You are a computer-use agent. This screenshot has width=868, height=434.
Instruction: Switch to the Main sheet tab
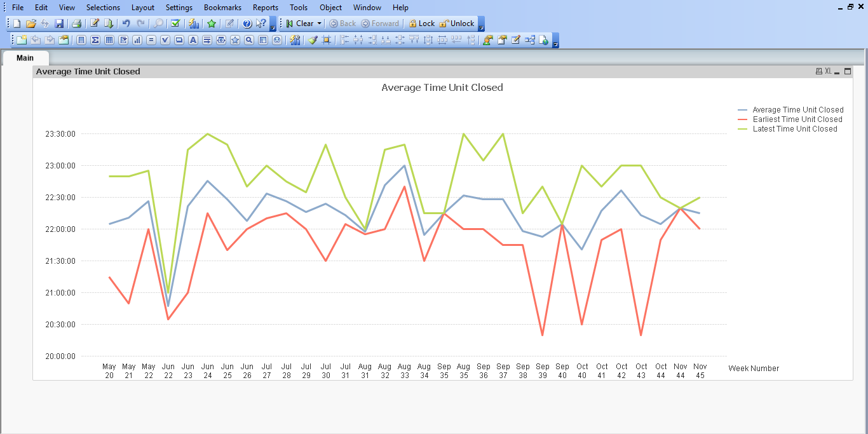25,58
